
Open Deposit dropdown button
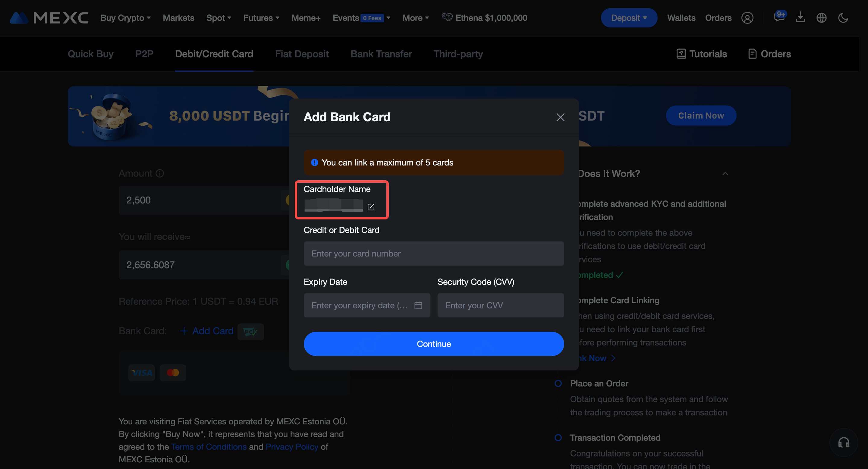coord(629,18)
